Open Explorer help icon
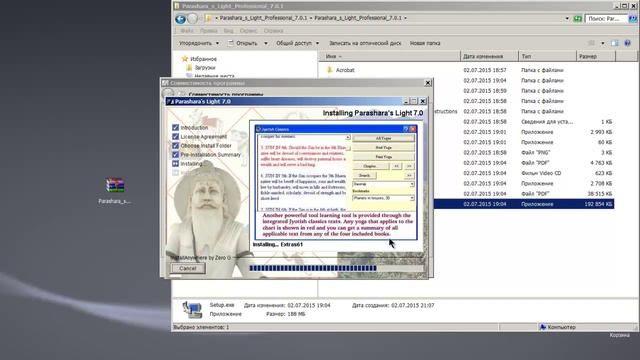This screenshot has width=640, height=360. [628, 43]
